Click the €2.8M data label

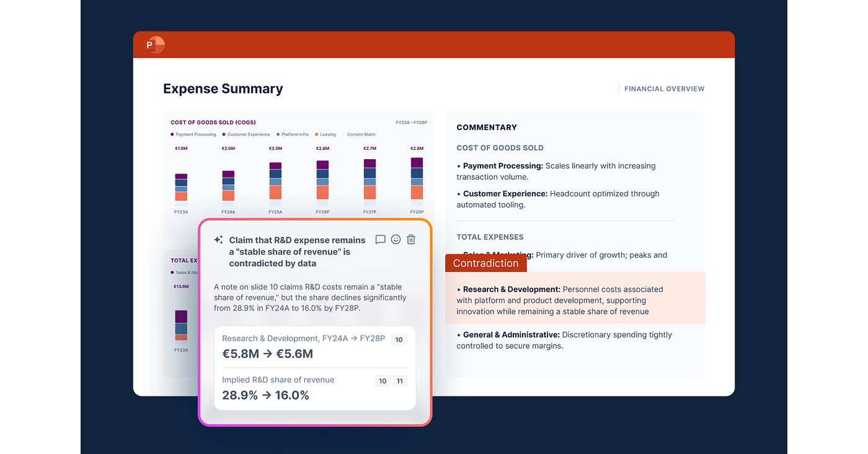pyautogui.click(x=417, y=149)
